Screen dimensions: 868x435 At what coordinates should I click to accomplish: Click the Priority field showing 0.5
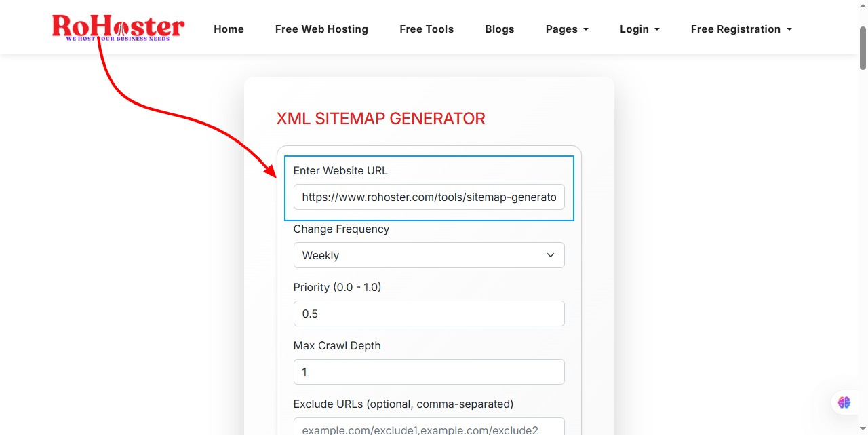pos(429,314)
